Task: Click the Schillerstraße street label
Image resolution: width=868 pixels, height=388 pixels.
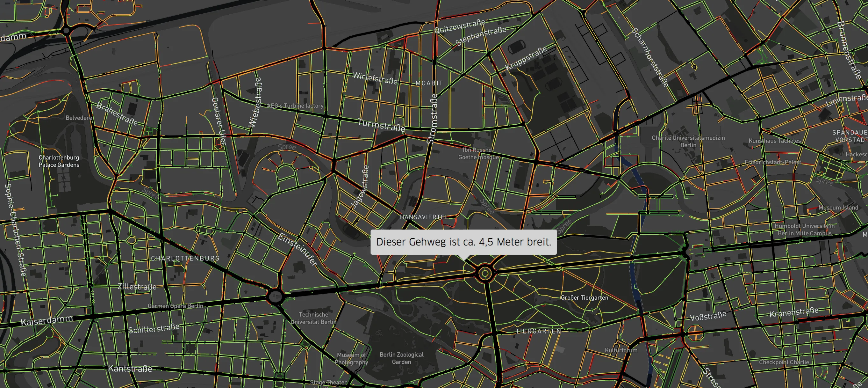Action: 154,328
